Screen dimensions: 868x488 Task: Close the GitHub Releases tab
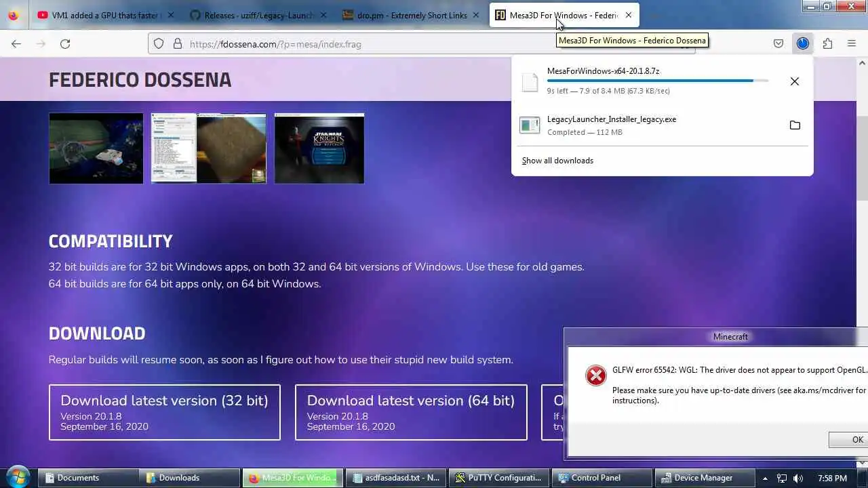[x=323, y=15]
